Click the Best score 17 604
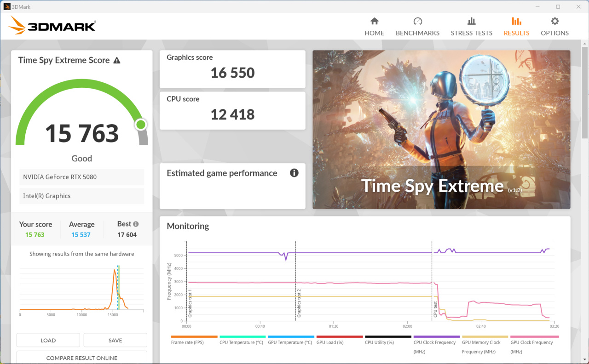 pyautogui.click(x=127, y=235)
